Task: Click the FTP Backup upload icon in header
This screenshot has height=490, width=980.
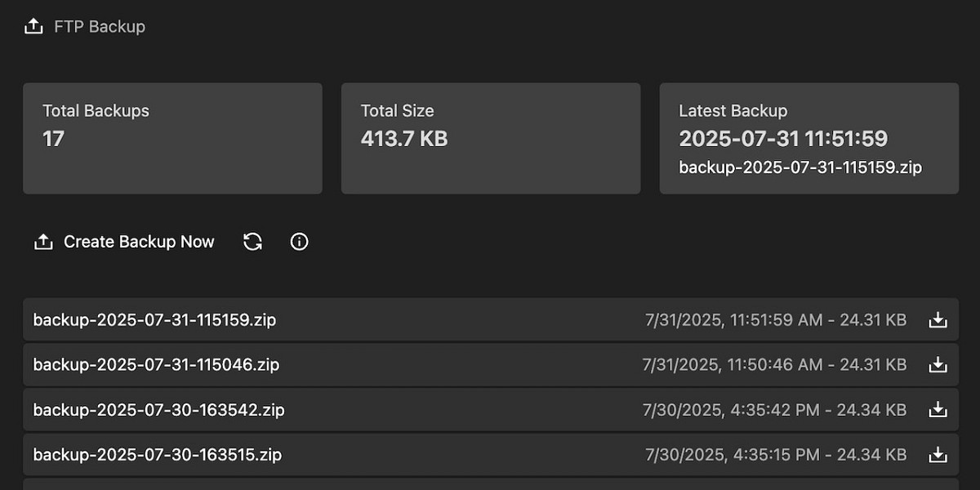Action: click(x=33, y=26)
